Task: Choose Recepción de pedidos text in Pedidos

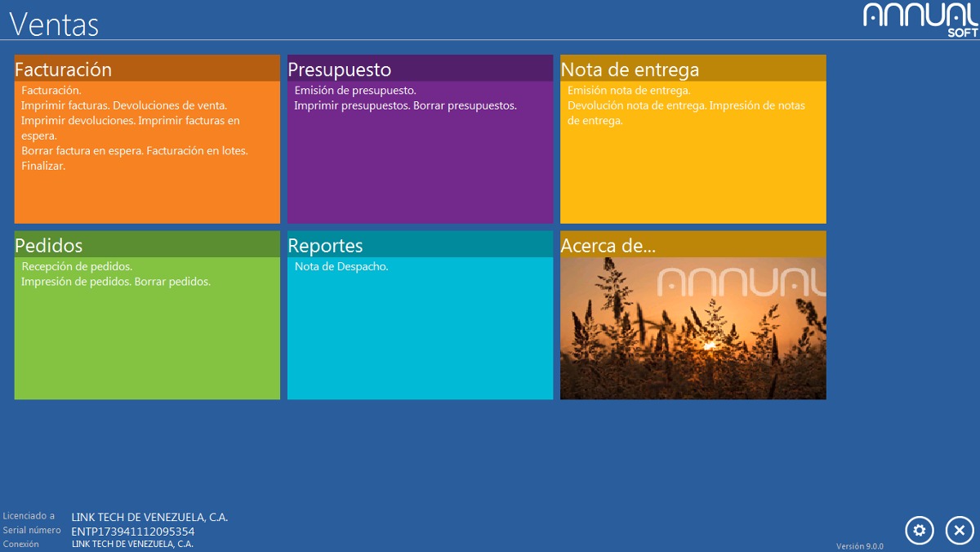Action: [77, 267]
